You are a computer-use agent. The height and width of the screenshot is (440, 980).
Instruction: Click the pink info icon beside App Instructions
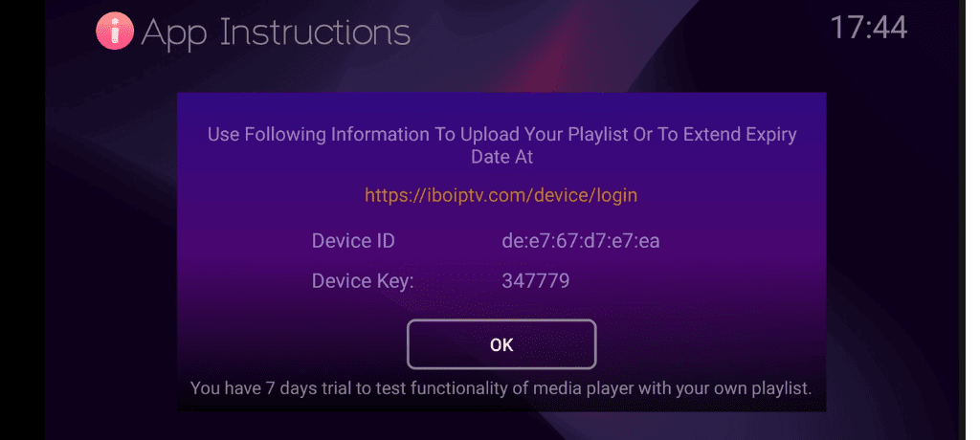[x=115, y=33]
